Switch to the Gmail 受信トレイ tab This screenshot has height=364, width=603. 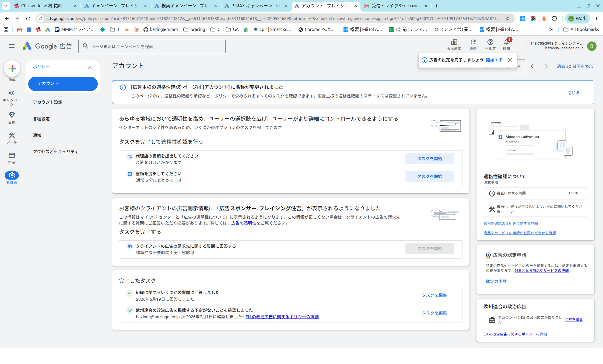coord(396,6)
